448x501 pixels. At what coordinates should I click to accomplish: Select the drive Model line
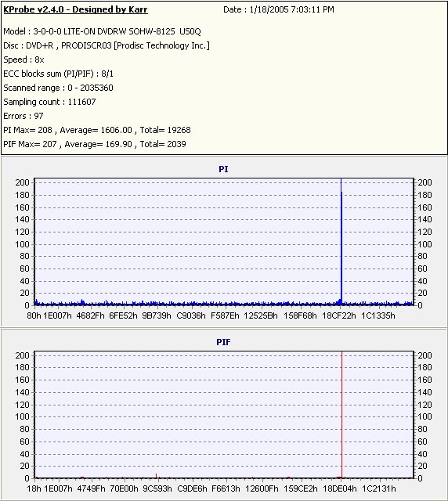tap(102, 31)
